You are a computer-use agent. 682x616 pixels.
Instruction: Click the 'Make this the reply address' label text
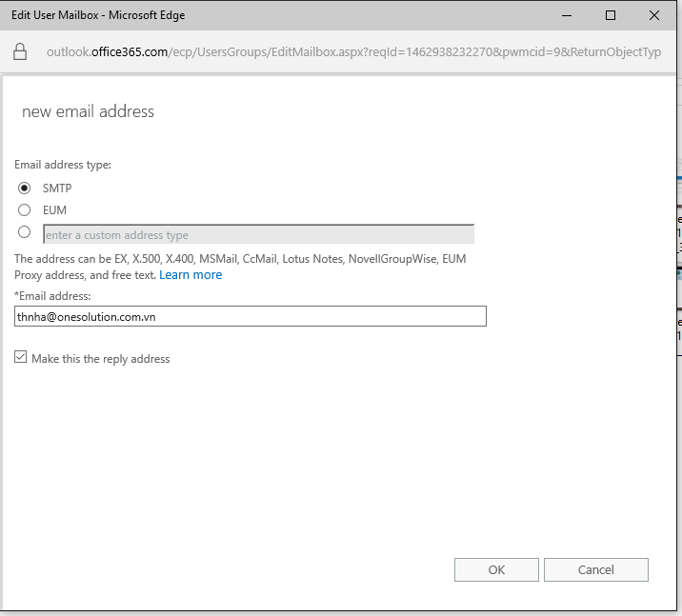click(x=101, y=359)
